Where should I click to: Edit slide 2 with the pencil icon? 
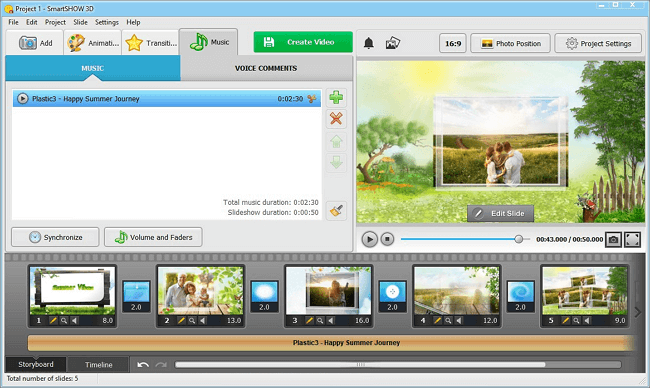181,320
